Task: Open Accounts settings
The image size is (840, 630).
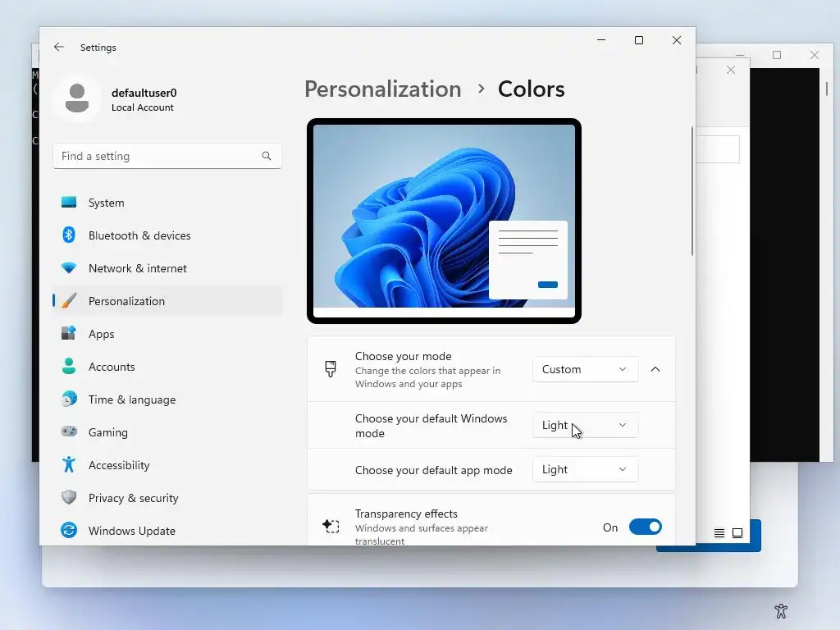Action: pos(167,367)
